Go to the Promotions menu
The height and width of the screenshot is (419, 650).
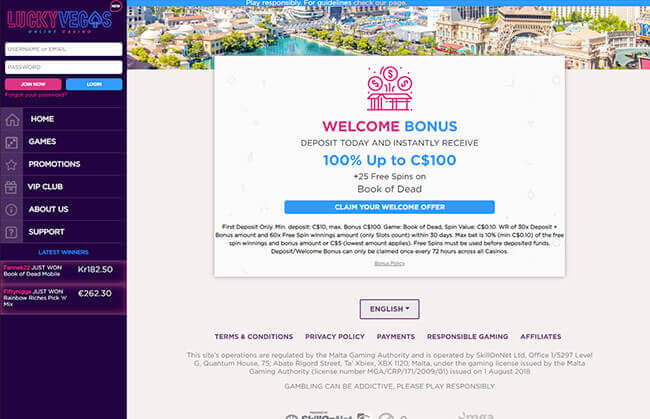click(x=63, y=164)
